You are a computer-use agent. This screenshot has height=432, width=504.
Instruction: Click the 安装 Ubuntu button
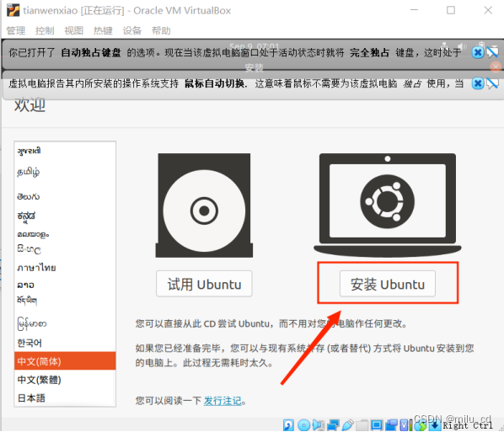point(388,284)
